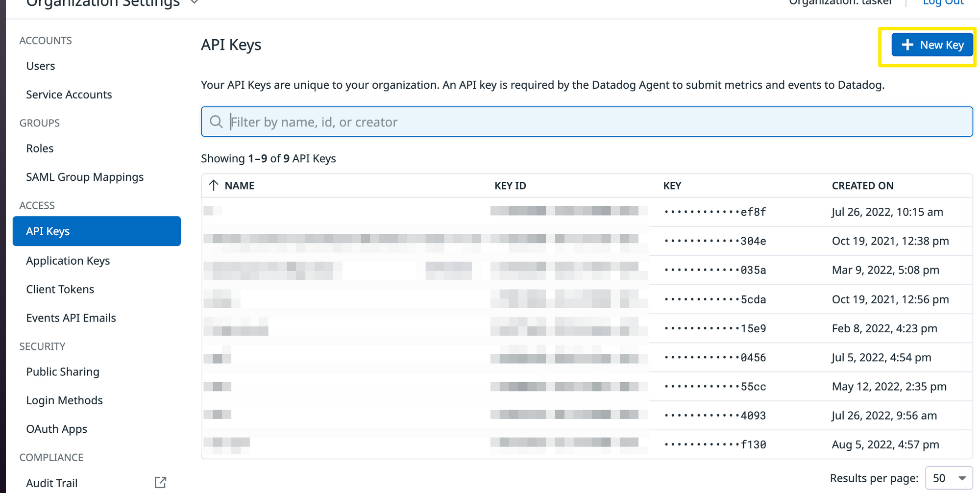This screenshot has width=980, height=493.
Task: Navigate to Application Keys
Action: tap(68, 261)
